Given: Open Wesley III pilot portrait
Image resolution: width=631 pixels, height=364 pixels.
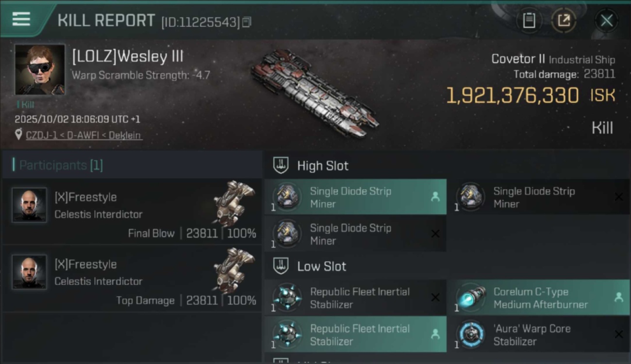Looking at the screenshot, I should tap(39, 69).
